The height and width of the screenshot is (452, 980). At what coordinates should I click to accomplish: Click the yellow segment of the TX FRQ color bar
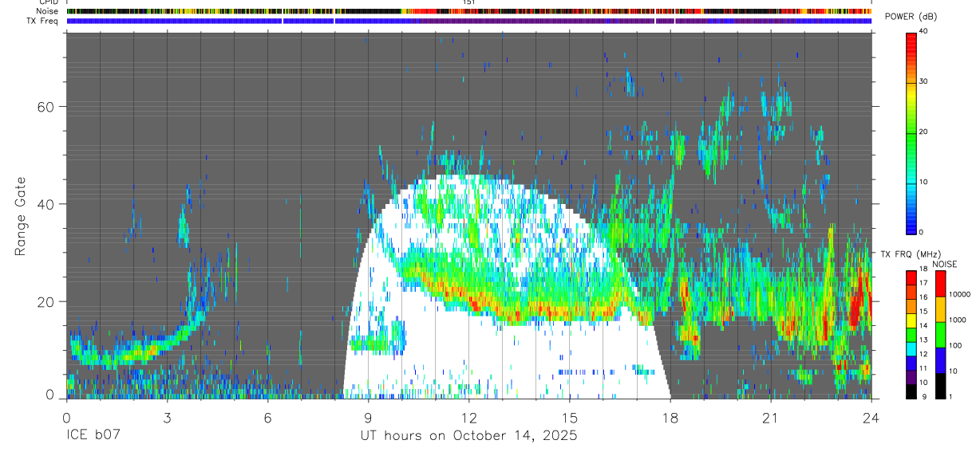pos(911,320)
